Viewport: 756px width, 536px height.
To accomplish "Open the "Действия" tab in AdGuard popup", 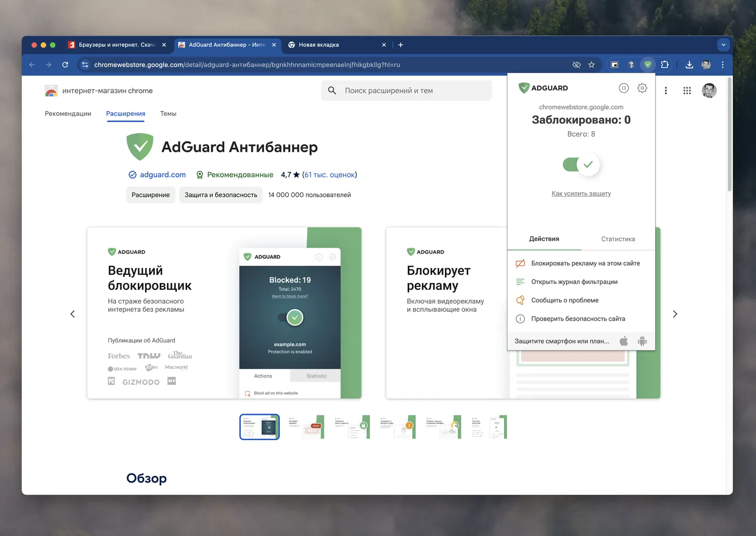I will tap(544, 239).
